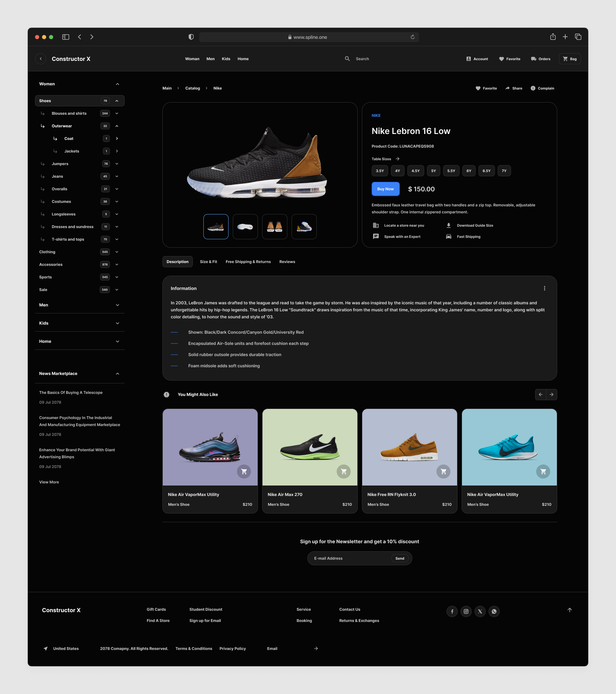Open the Reviews tab
Screen dimensions: 616x694
287,262
